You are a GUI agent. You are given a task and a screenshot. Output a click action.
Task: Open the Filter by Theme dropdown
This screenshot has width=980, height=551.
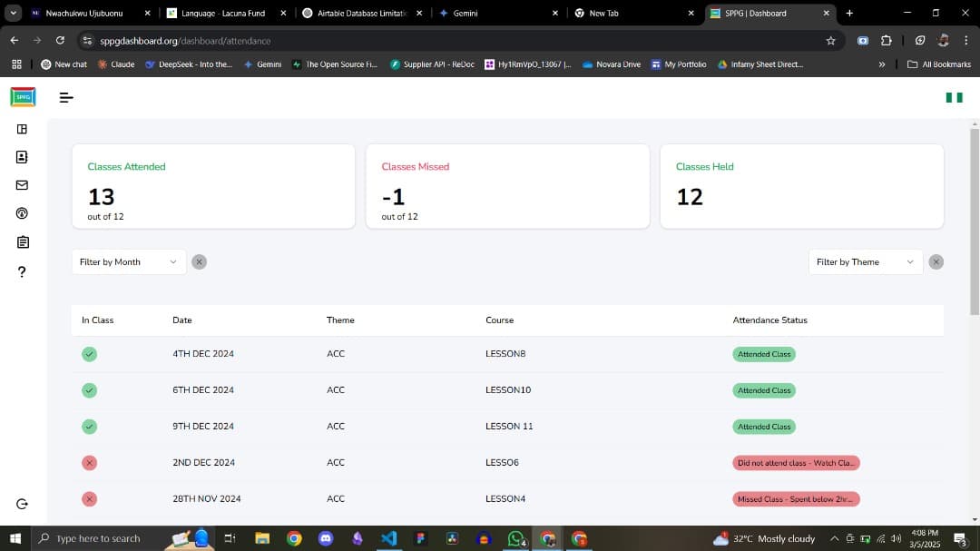click(865, 262)
